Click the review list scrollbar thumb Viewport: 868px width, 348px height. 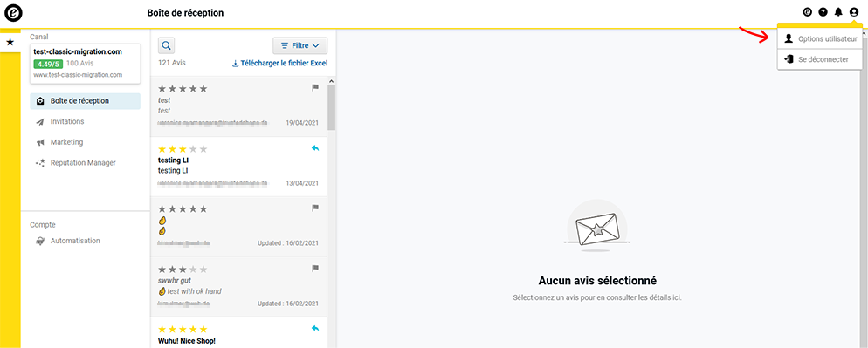[332, 108]
